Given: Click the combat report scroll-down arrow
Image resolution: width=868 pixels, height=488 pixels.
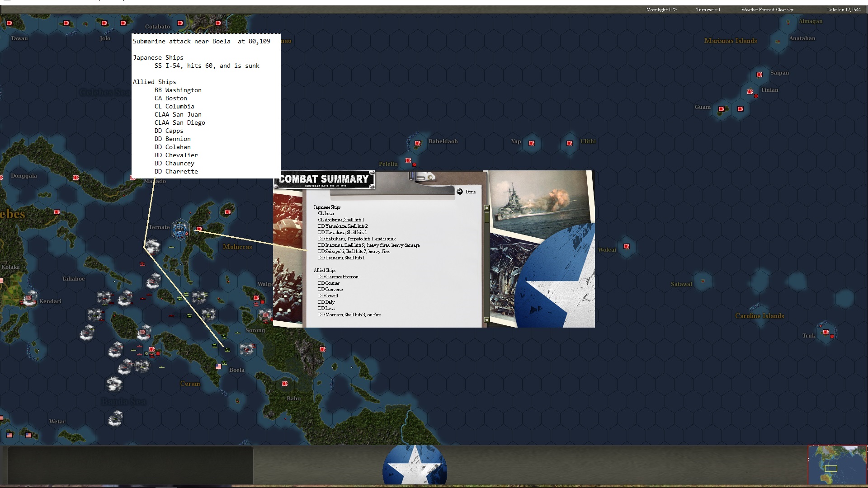Looking at the screenshot, I should pyautogui.click(x=487, y=320).
